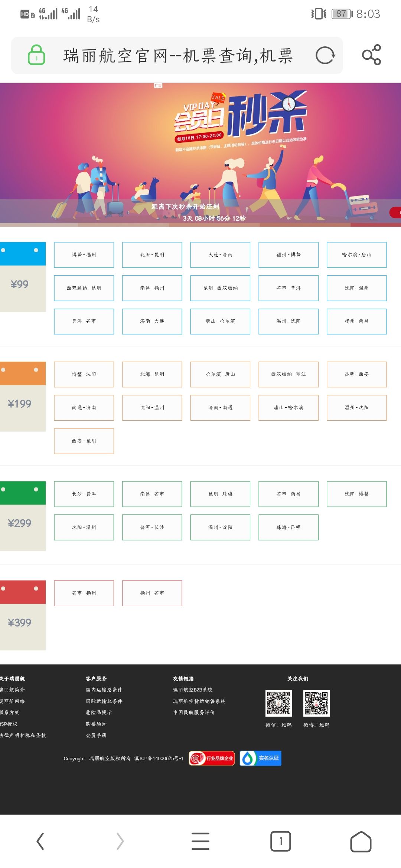
Task: Select 北海-昆明 in the ¥199 group
Action: (x=152, y=374)
